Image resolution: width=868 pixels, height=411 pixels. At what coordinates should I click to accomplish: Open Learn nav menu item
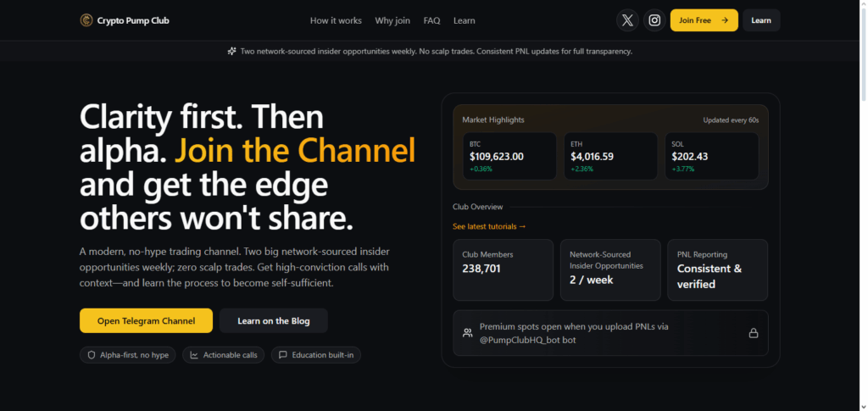point(464,20)
